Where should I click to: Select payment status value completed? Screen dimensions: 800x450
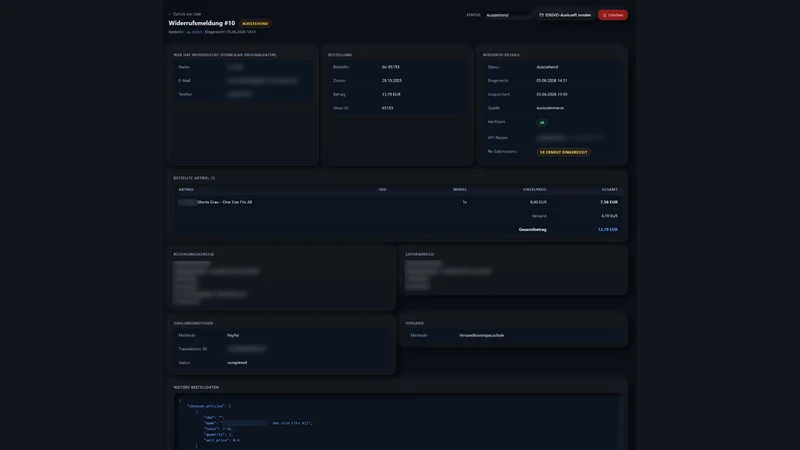(237, 363)
